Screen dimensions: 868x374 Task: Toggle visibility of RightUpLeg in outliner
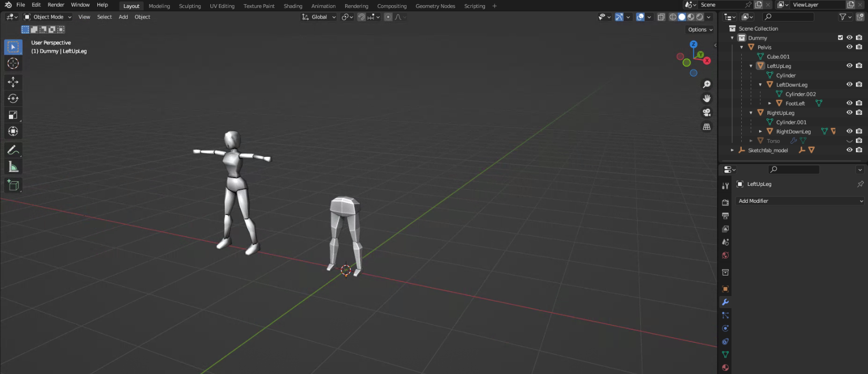pos(849,113)
